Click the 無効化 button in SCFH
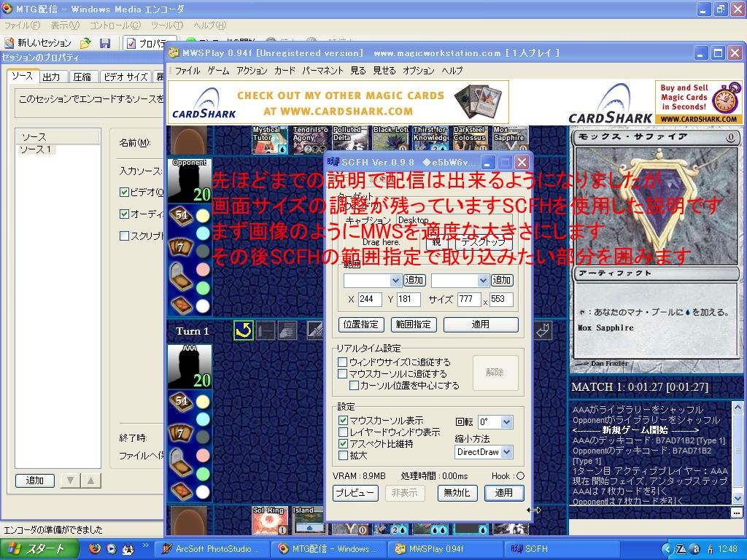Viewport: 747px width, 560px height. coord(457,493)
